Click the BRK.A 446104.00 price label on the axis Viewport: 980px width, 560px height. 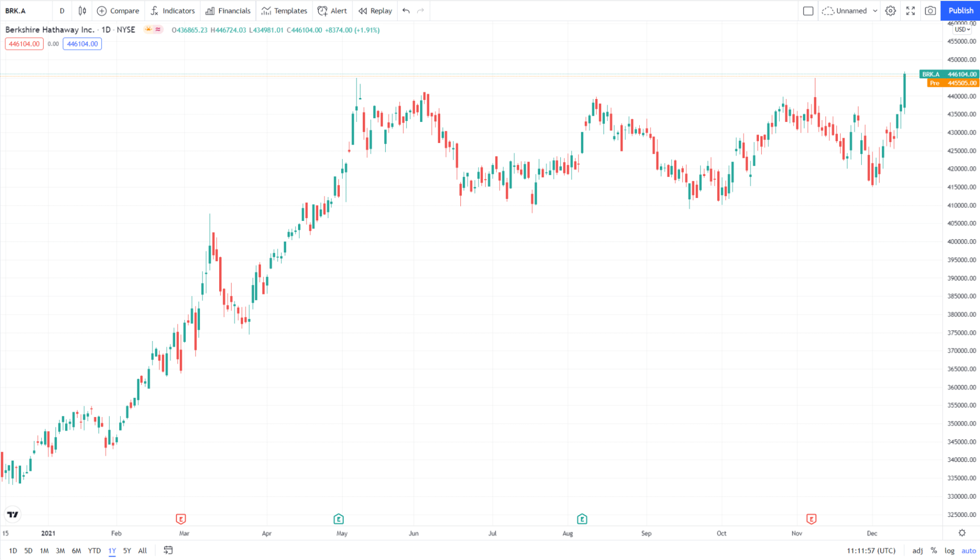[x=949, y=74]
